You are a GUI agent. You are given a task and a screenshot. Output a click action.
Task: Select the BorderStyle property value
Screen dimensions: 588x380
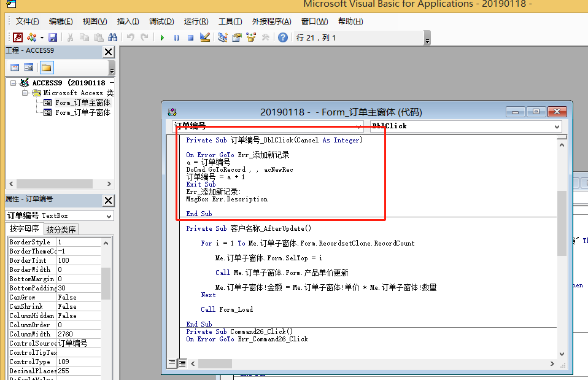tap(79, 242)
